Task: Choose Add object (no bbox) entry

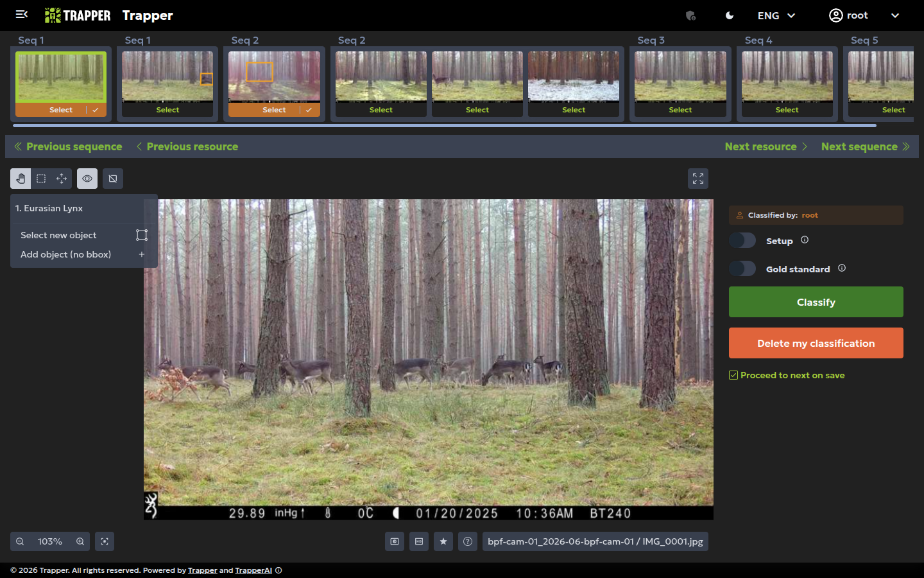Action: pyautogui.click(x=65, y=254)
